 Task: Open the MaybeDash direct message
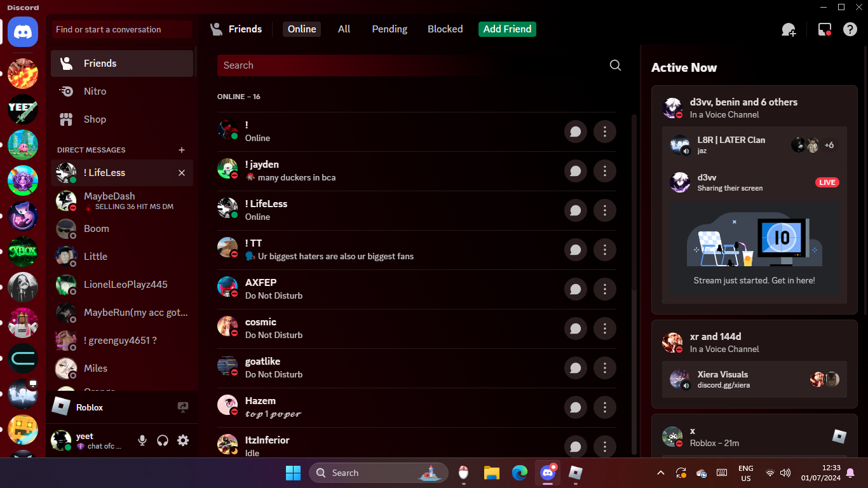coord(122,201)
